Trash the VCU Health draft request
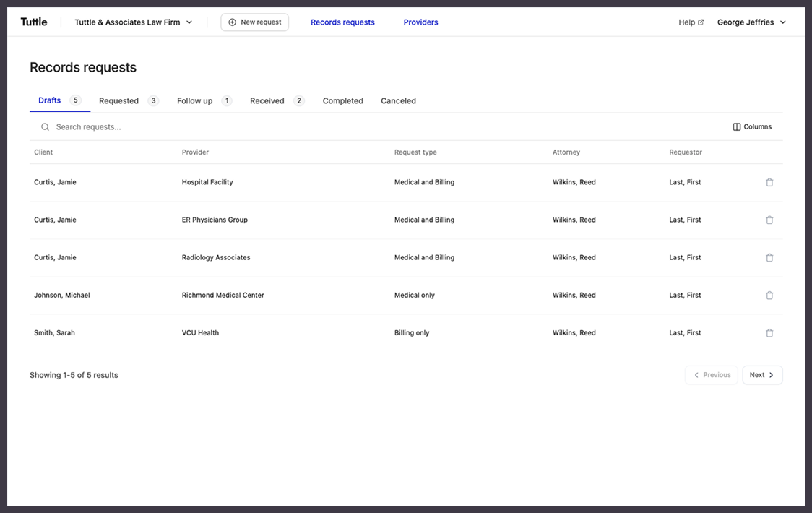This screenshot has width=812, height=513. point(769,333)
